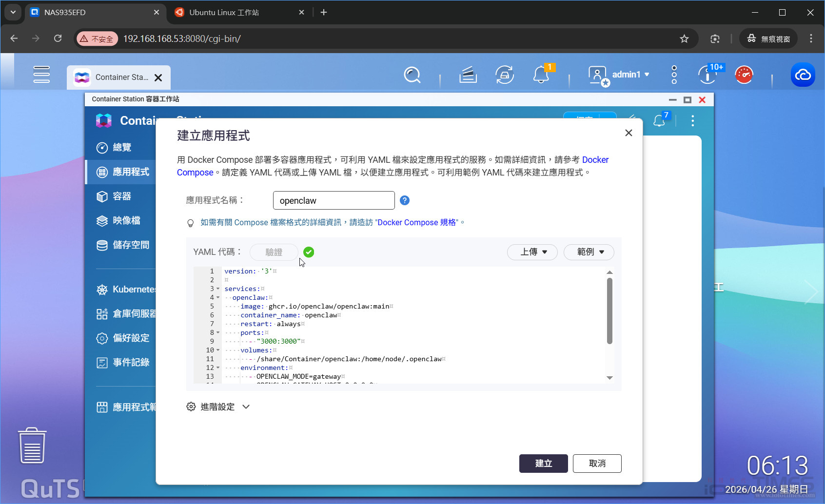Click the blue myQNAPcloud icon
This screenshot has width=825, height=504.
coord(803,75)
